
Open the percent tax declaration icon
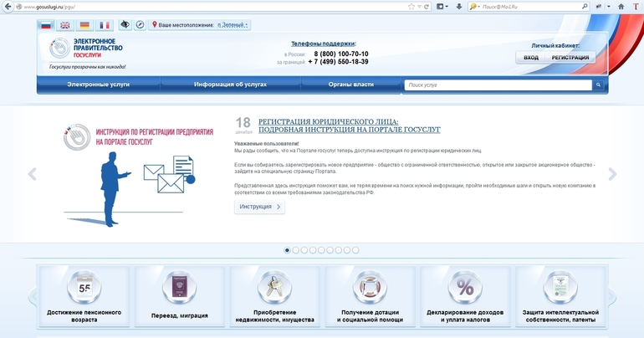(465, 287)
